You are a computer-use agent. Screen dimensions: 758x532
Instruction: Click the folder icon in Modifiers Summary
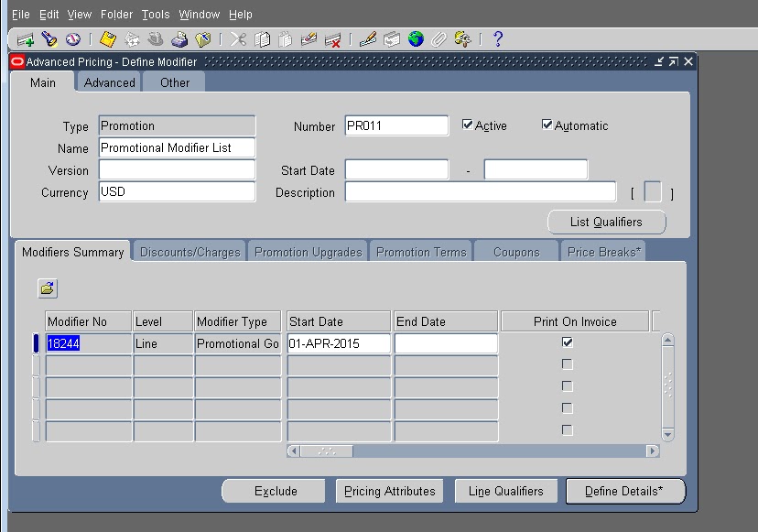click(x=48, y=288)
